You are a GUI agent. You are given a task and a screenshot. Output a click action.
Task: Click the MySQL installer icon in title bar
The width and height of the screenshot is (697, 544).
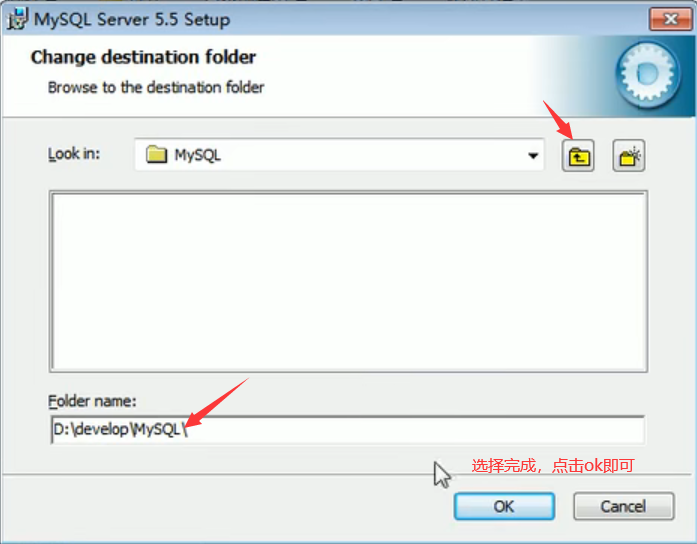coord(17,19)
